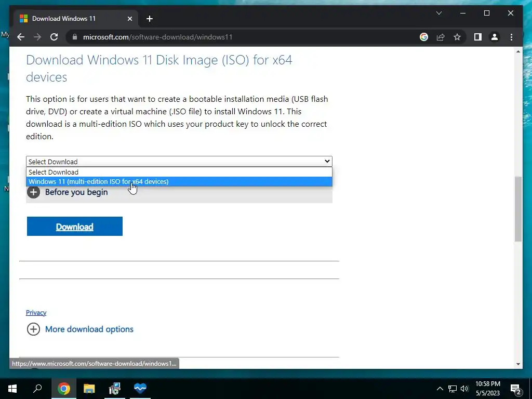Select Windows 11 multi-edition ISO option
The image size is (532, 399).
pyautogui.click(x=179, y=181)
